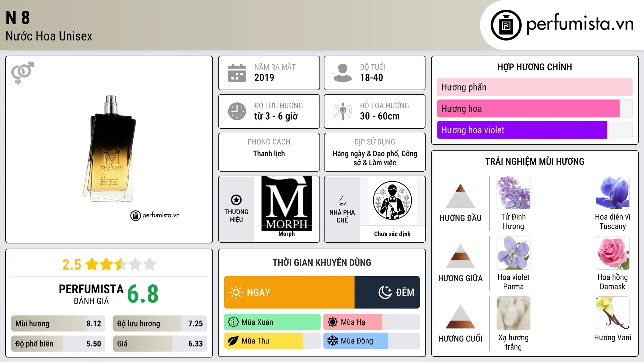
Task: Click the age range value 18-40
Action: pyautogui.click(x=371, y=78)
